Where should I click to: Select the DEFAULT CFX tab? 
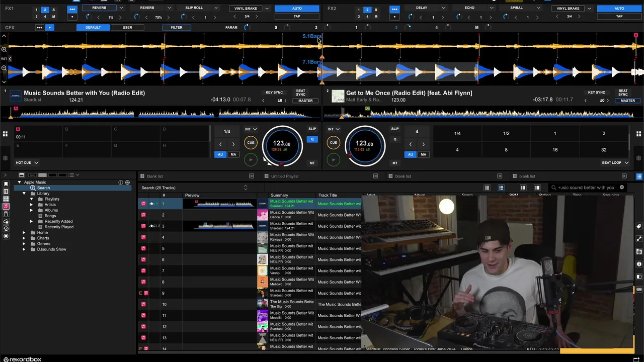(x=93, y=28)
